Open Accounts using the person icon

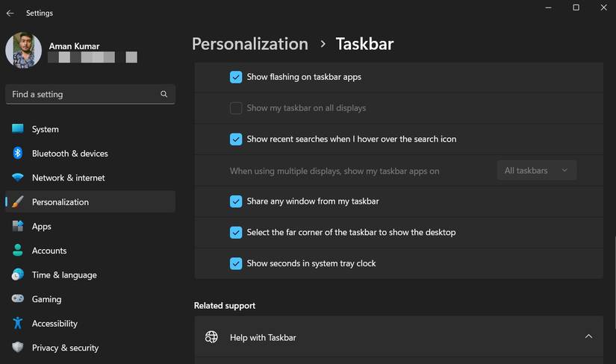(x=18, y=251)
